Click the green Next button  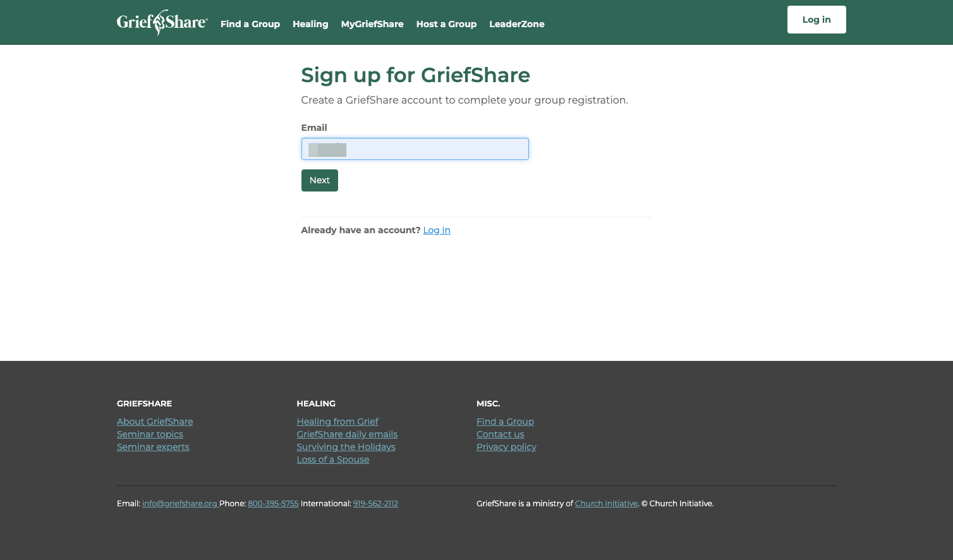pyautogui.click(x=320, y=180)
